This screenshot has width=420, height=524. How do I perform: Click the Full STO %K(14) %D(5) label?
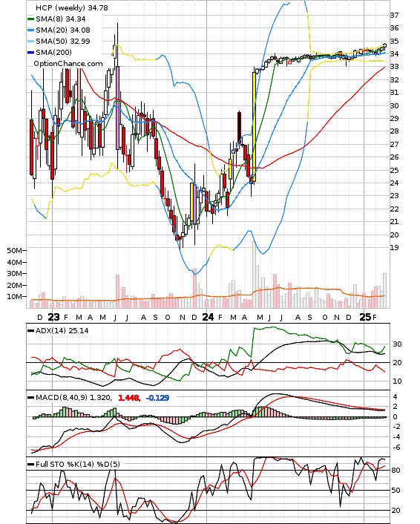coord(77,464)
